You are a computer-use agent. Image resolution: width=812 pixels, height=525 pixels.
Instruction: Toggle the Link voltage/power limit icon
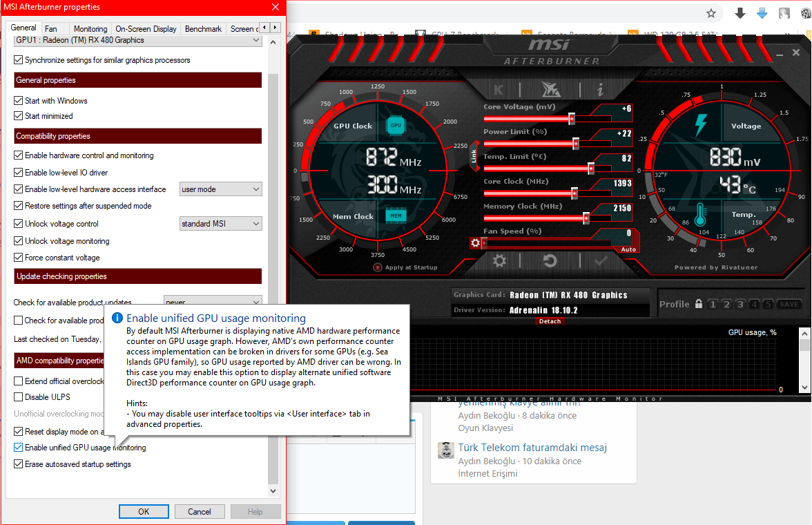[474, 157]
